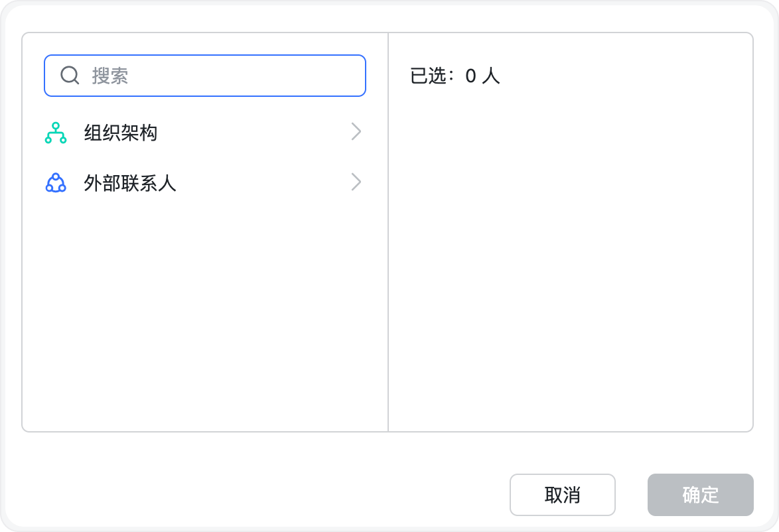The width and height of the screenshot is (779, 532).
Task: Click the empty selected-people panel area
Action: pos(571,265)
